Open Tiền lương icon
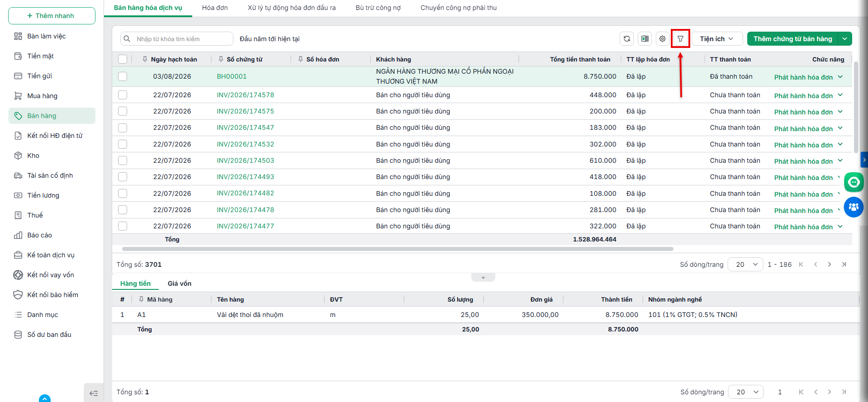868x402 pixels. (18, 195)
